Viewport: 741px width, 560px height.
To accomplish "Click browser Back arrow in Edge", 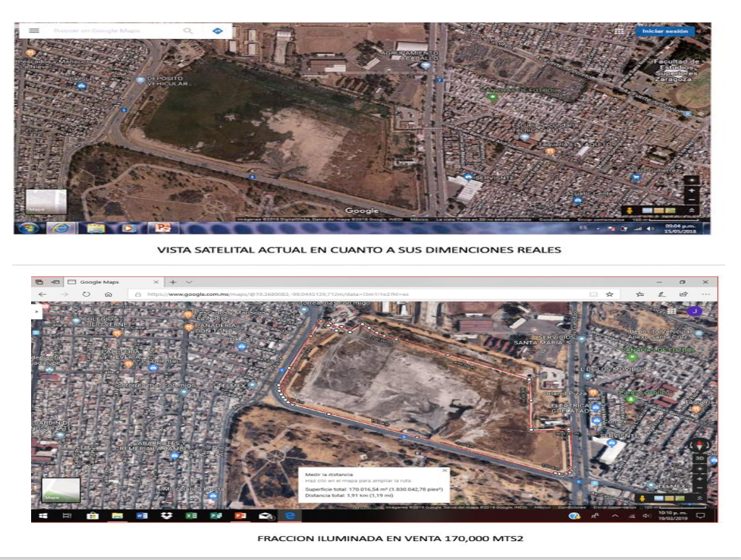I will 43,294.
